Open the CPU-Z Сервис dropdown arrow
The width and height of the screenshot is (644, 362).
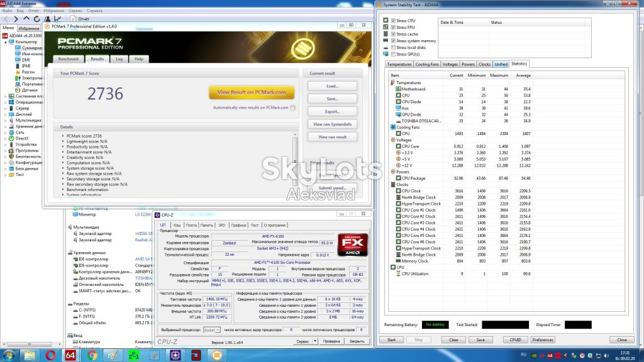315,341
